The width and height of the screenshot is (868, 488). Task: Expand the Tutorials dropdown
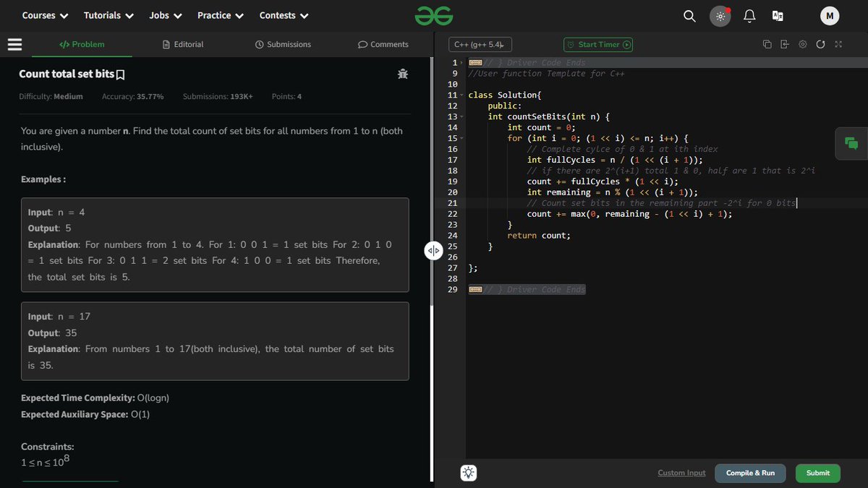point(109,15)
